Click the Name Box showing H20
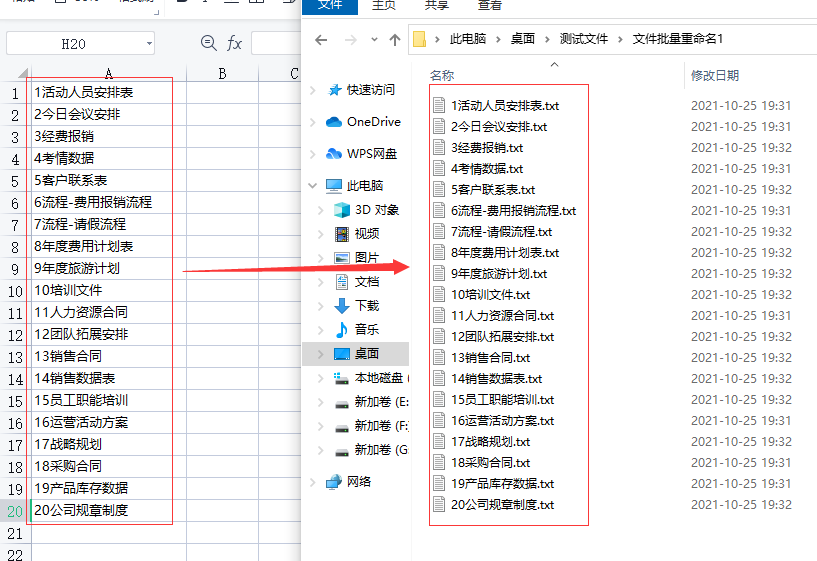 (x=73, y=44)
